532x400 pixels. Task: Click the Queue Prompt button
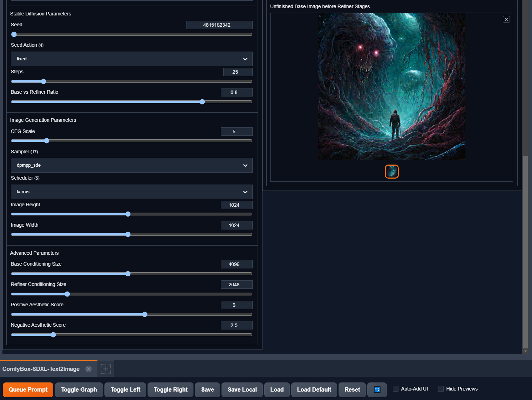pyautogui.click(x=28, y=389)
